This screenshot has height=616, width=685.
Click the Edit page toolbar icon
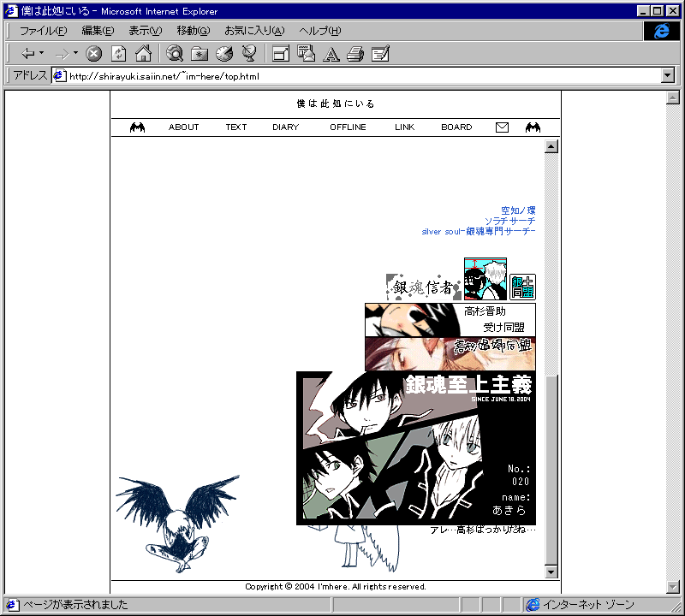380,54
